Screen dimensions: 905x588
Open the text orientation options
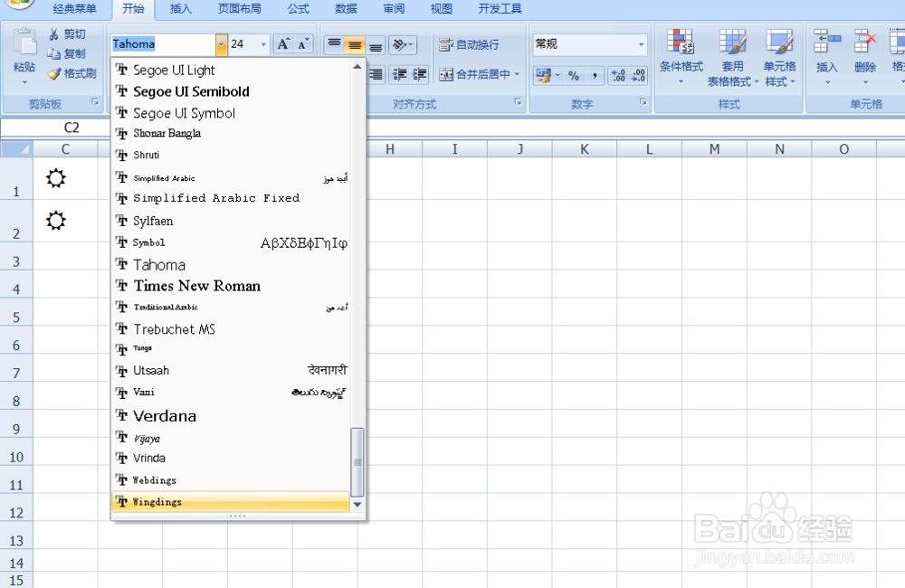(x=403, y=43)
